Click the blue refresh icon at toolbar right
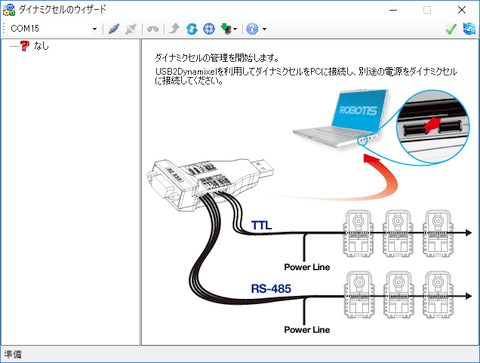The height and width of the screenshot is (363, 480). coord(469,29)
